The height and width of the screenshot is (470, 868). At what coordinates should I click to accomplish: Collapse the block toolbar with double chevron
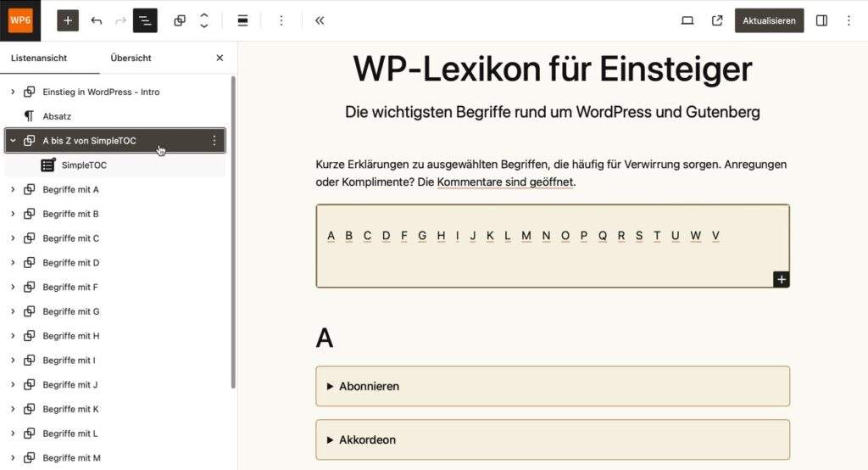pyautogui.click(x=320, y=20)
